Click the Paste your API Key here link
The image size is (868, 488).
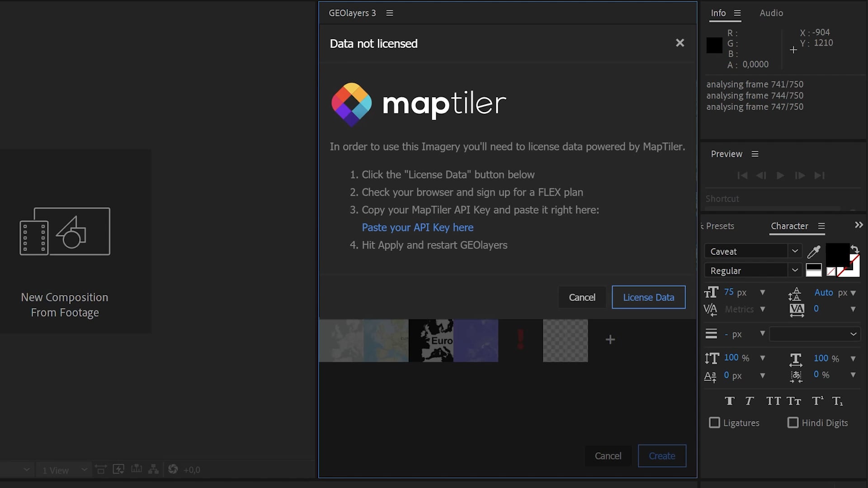click(x=417, y=227)
